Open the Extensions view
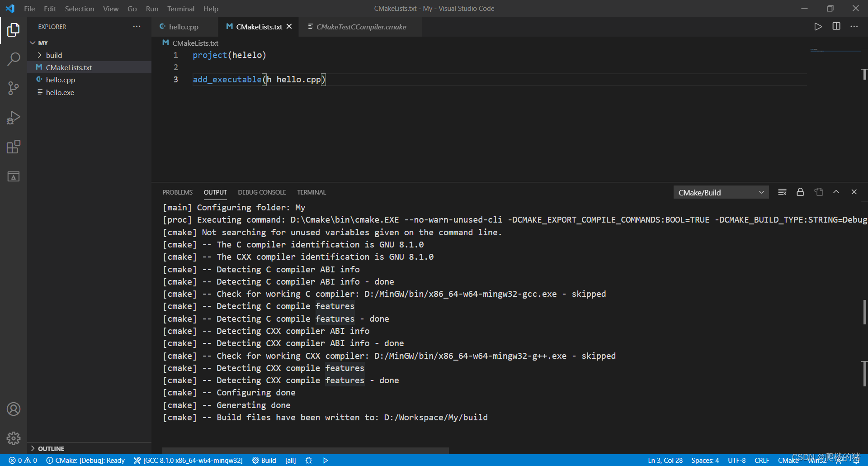This screenshot has height=466, width=868. [x=14, y=147]
